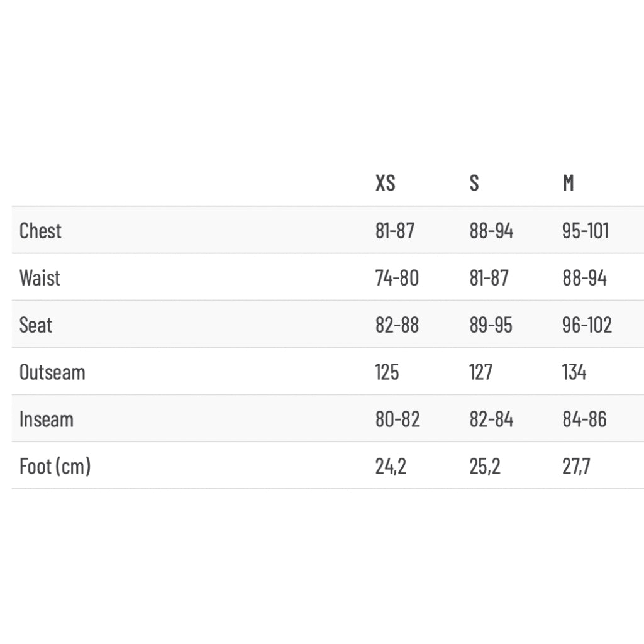Select the Outseam row label

52,372
